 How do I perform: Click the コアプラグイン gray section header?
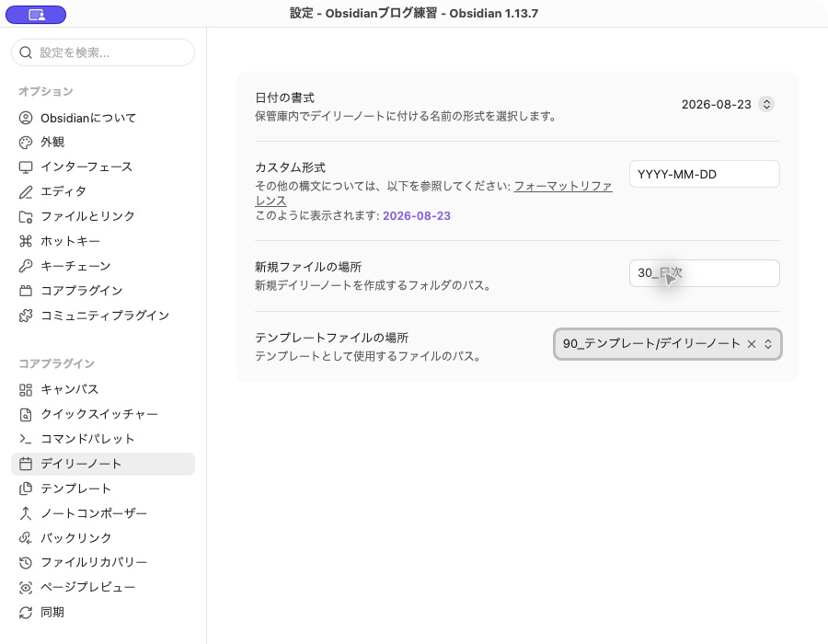(56, 363)
